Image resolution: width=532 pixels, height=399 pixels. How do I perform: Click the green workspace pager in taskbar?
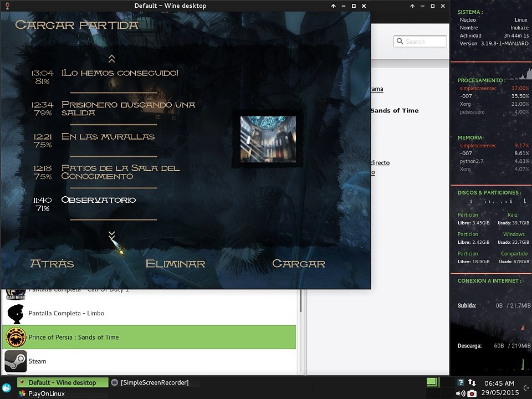click(x=433, y=382)
